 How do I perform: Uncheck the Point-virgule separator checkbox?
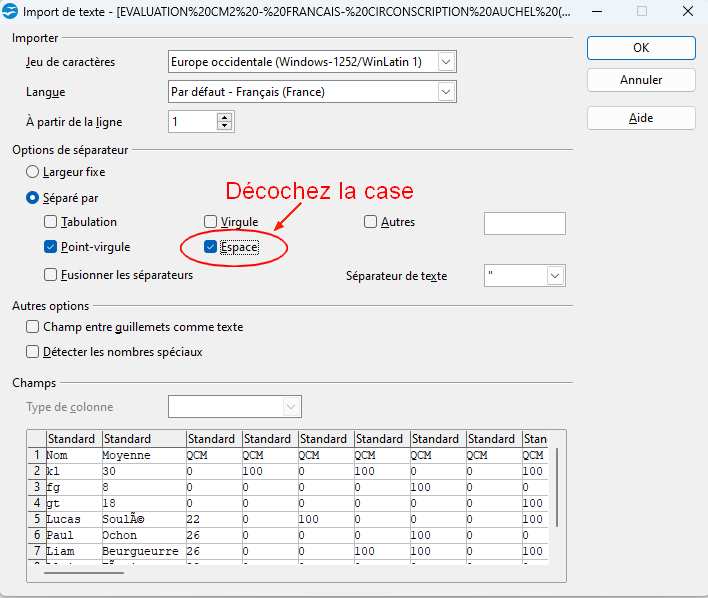pyautogui.click(x=51, y=247)
